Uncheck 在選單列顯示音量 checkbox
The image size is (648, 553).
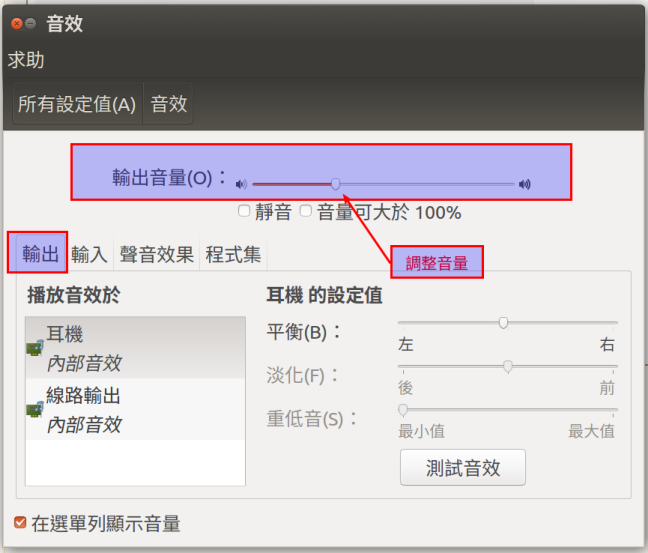pyautogui.click(x=20, y=522)
